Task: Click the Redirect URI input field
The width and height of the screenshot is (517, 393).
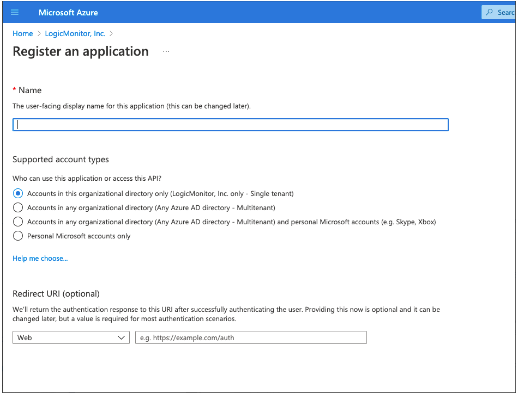Action: (x=251, y=338)
